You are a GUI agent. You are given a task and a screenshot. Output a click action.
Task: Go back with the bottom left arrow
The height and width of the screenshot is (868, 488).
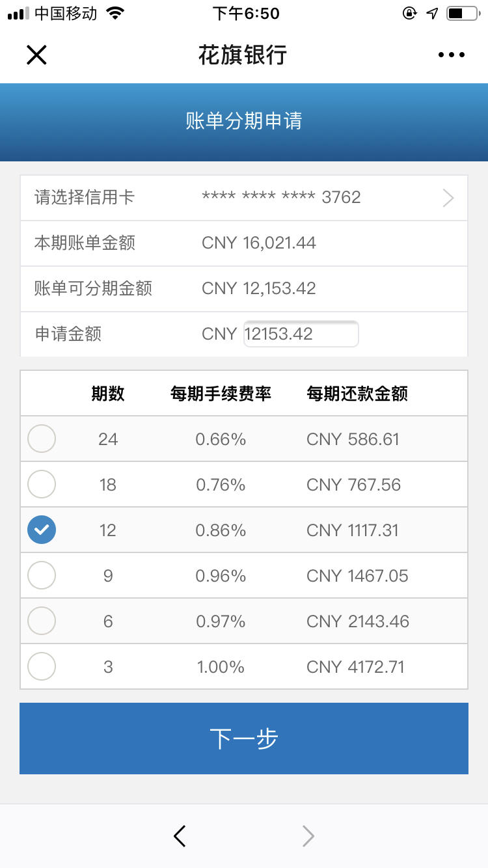180,836
